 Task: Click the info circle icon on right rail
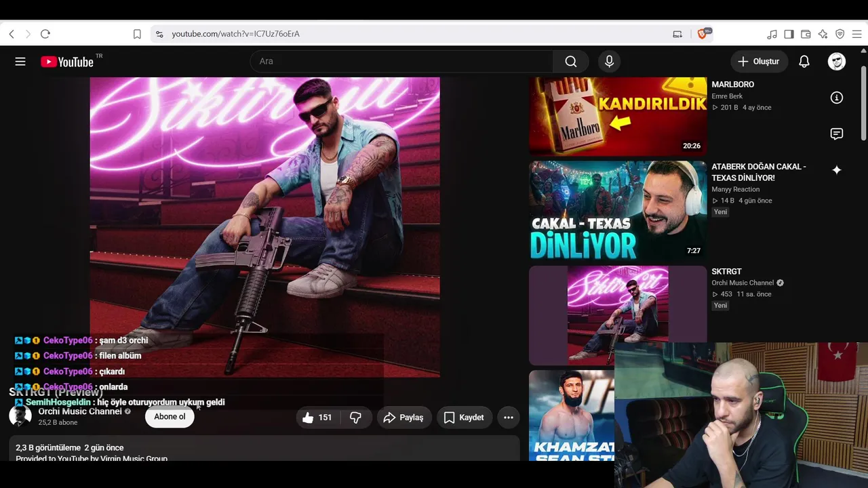[837, 98]
